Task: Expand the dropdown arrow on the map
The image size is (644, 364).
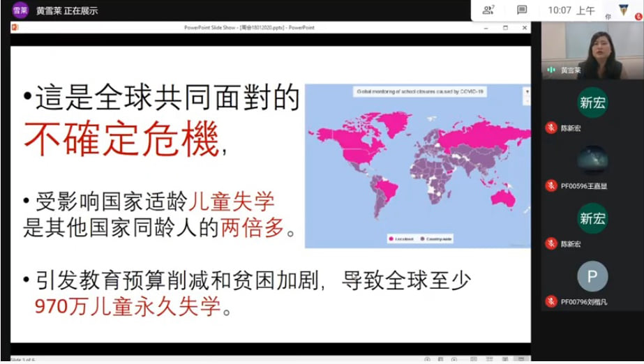Action: [x=527, y=91]
